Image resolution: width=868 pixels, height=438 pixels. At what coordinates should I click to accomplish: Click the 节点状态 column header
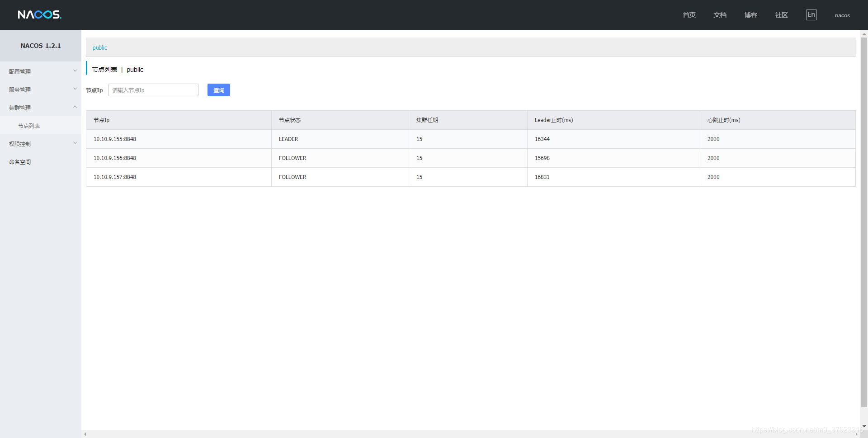pos(340,120)
